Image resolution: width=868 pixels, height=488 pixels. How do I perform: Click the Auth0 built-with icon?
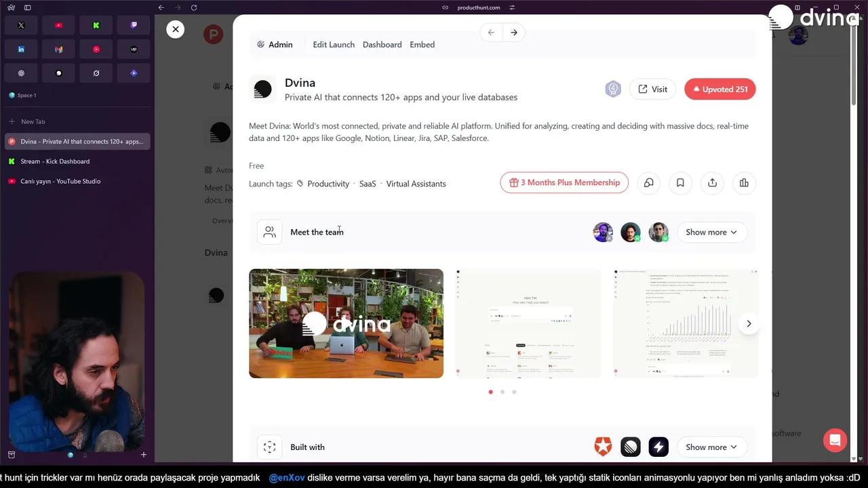603,447
